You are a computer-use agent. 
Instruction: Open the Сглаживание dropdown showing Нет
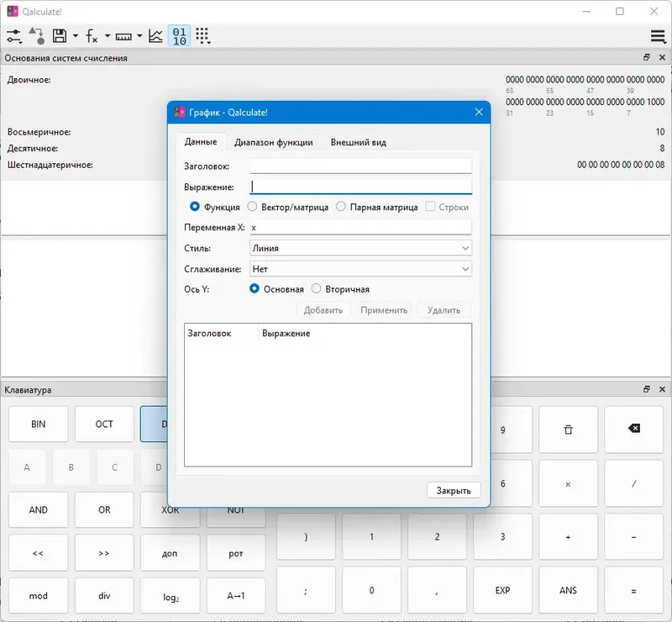click(x=361, y=269)
